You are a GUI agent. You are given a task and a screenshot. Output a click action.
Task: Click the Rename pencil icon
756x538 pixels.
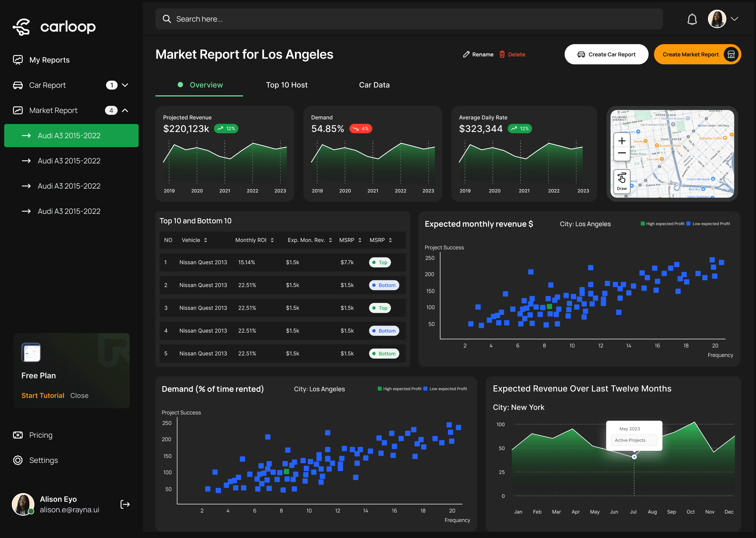coord(466,54)
